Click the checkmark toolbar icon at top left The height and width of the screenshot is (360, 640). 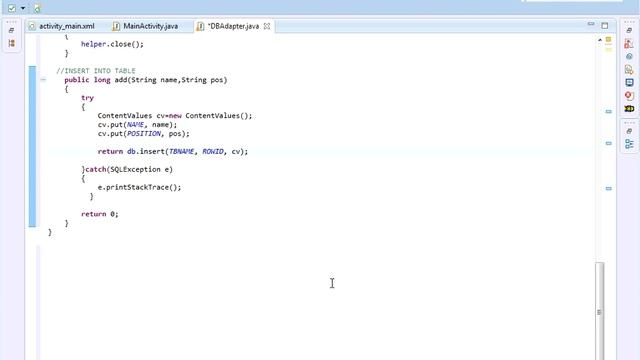(11, 8)
